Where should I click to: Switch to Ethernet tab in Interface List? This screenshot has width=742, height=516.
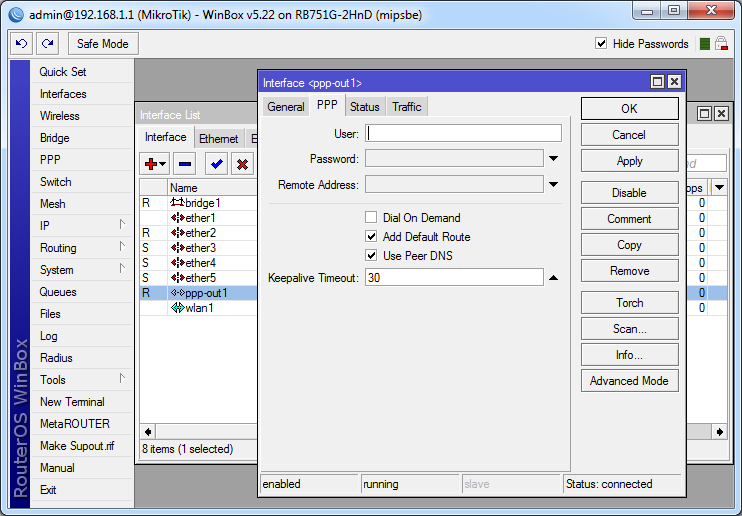[x=218, y=139]
